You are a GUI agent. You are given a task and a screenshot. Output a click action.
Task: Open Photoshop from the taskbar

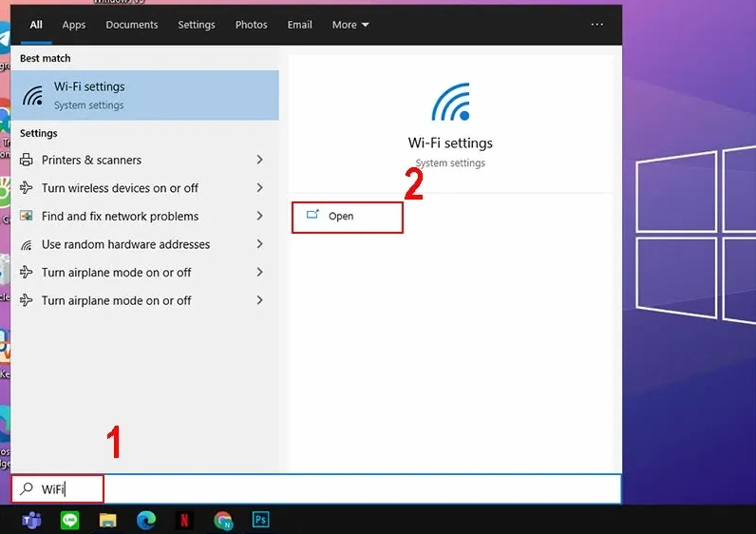[x=260, y=520]
